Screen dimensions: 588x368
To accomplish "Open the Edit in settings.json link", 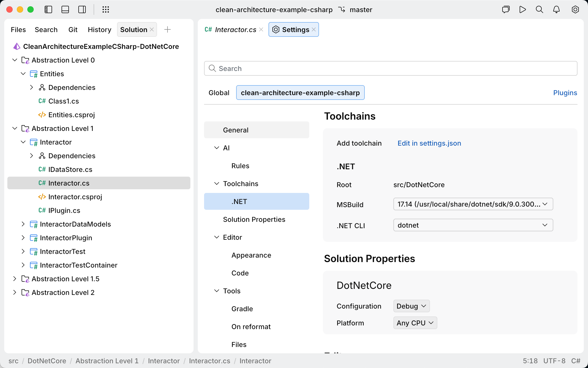I will [x=429, y=143].
